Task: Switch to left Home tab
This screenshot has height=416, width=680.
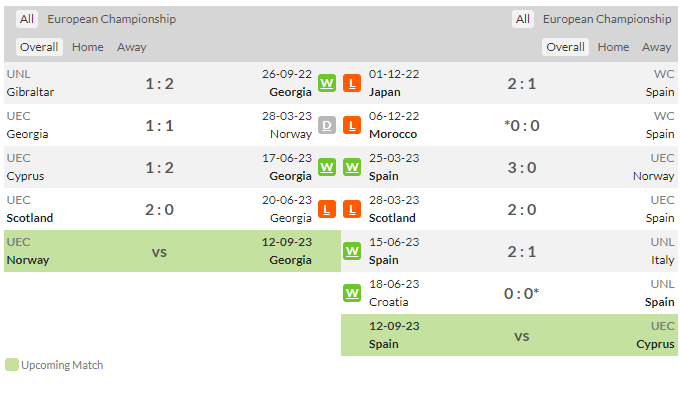Action: pyautogui.click(x=88, y=47)
